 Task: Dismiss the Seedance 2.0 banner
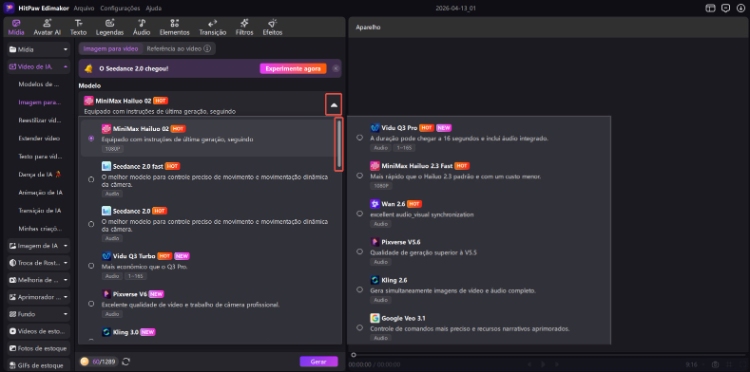tap(336, 68)
